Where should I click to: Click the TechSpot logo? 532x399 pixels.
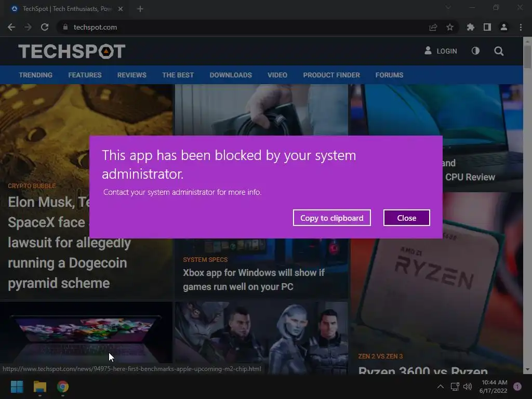click(72, 51)
